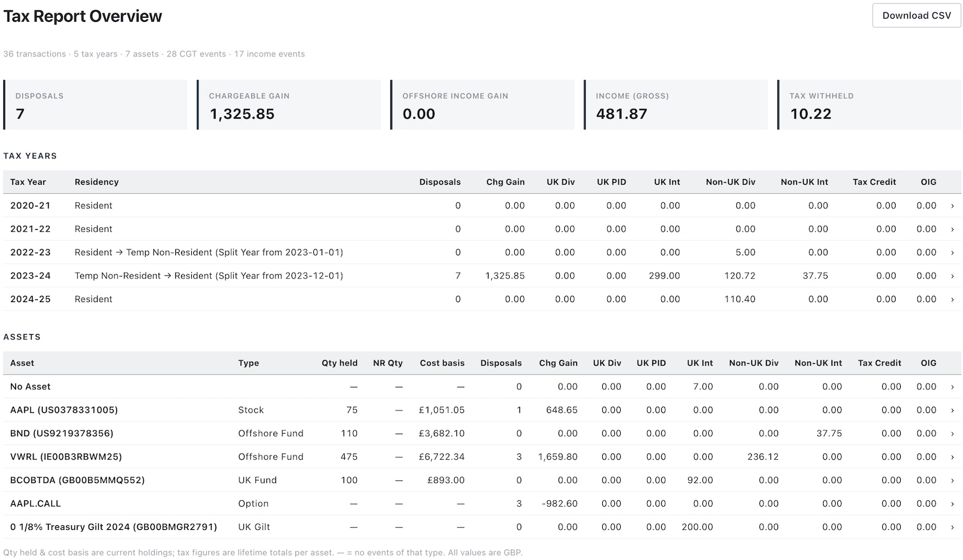Click the Qty held column header
This screenshot has height=560, width=963.
point(340,362)
